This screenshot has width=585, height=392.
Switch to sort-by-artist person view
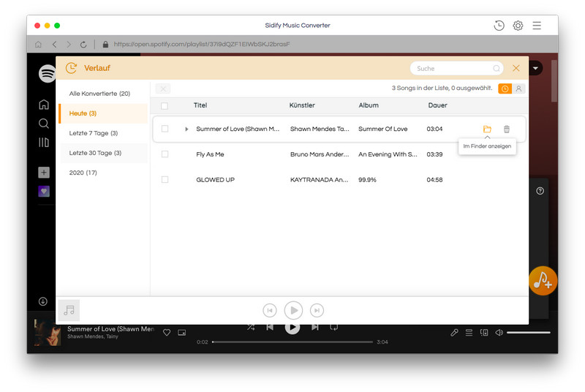click(x=518, y=88)
